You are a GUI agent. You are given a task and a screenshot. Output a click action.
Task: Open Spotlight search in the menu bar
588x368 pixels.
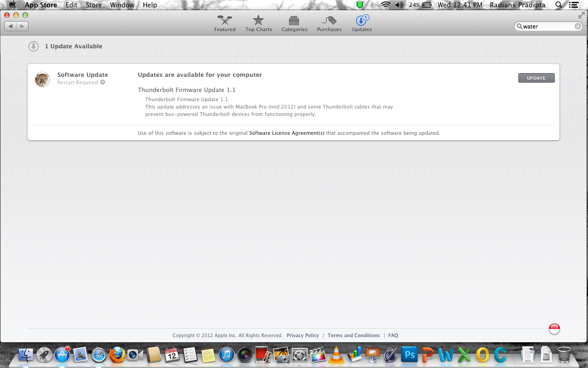559,5
